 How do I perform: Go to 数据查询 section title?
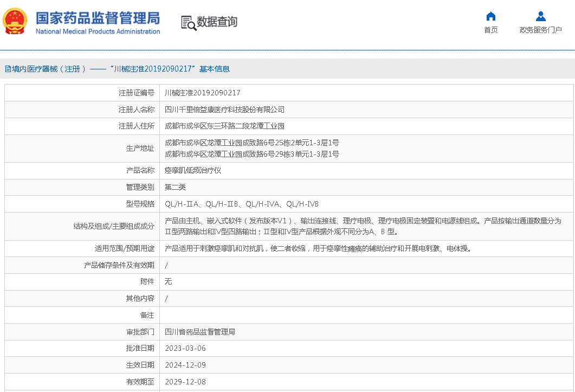point(217,22)
